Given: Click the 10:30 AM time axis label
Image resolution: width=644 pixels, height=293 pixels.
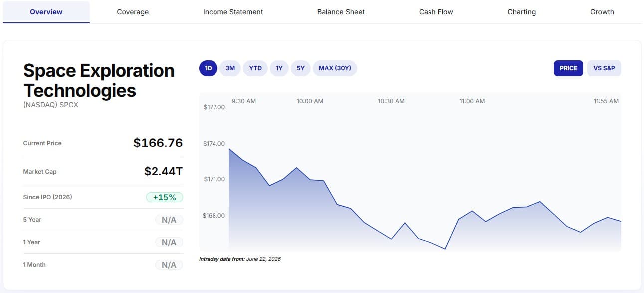Looking at the screenshot, I should 391,101.
